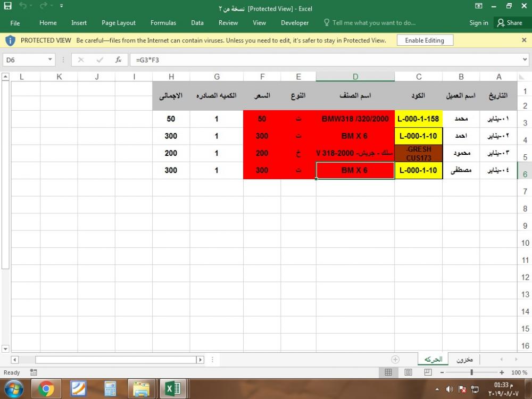The height and width of the screenshot is (399, 532).
Task: Click the Excel icon on the taskbar
Action: coord(173,388)
